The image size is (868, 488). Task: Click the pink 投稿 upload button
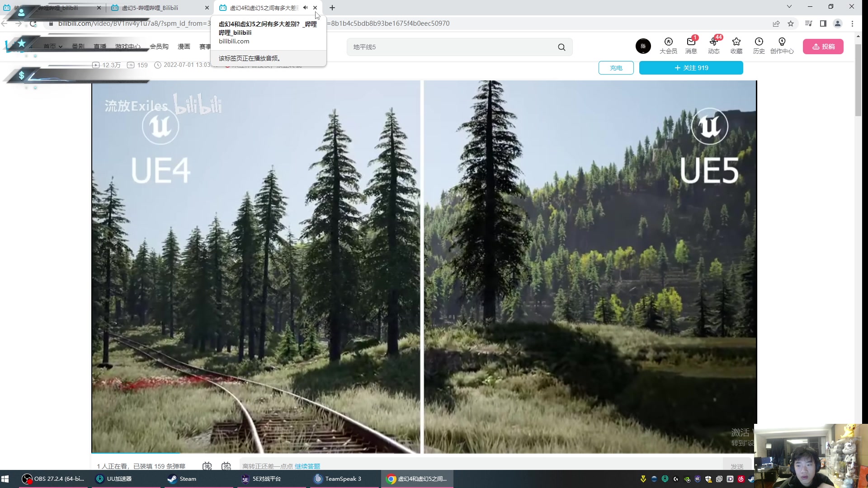(823, 47)
